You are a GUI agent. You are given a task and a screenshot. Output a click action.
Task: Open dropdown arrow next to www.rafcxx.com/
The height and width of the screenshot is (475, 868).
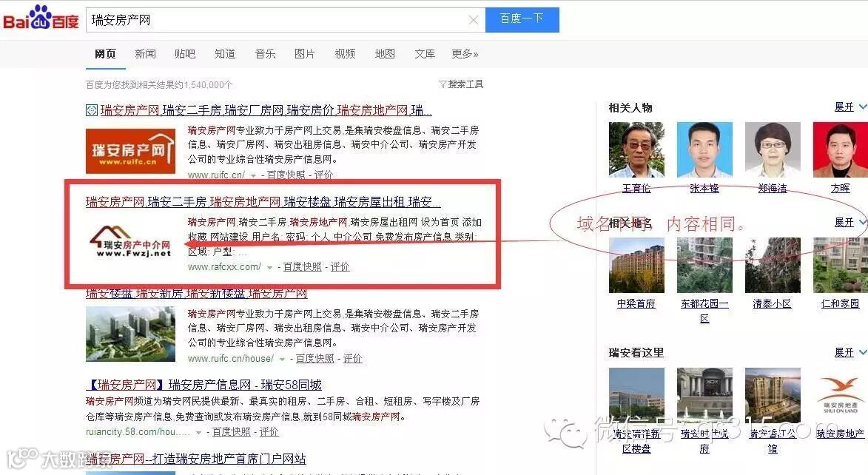(269, 267)
